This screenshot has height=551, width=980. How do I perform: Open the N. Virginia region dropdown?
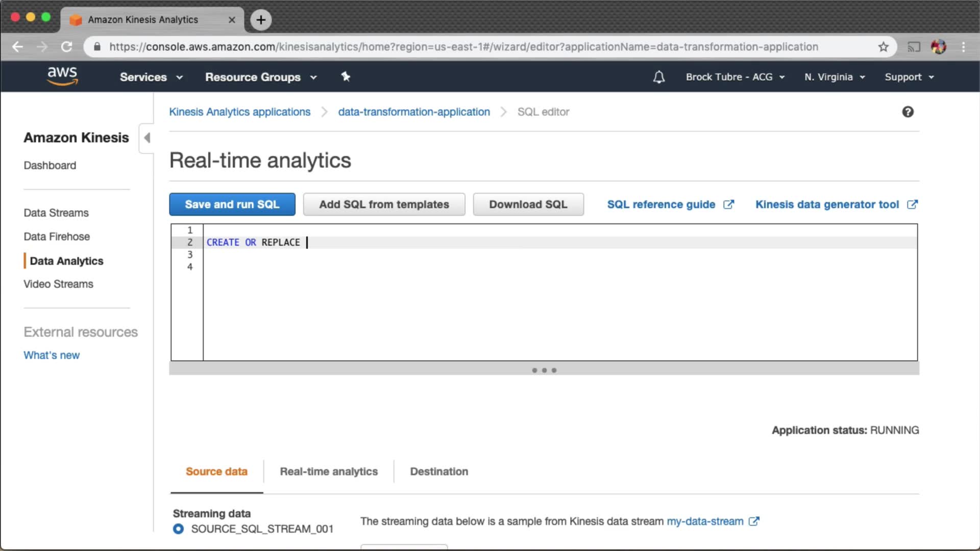pyautogui.click(x=835, y=77)
